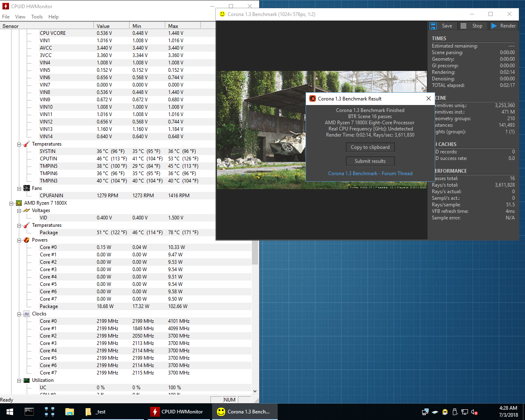Click the Value column header
Image resolution: width=525 pixels, height=420 pixels.
(x=112, y=26)
